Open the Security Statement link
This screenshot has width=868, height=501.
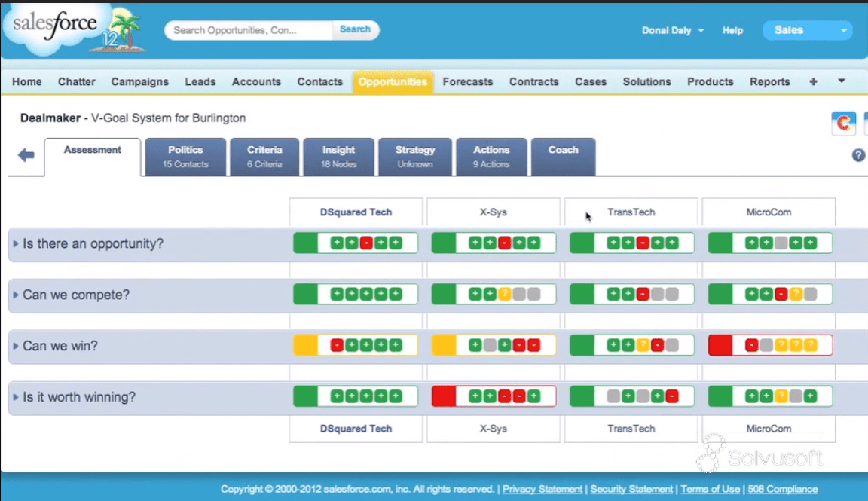(x=631, y=490)
